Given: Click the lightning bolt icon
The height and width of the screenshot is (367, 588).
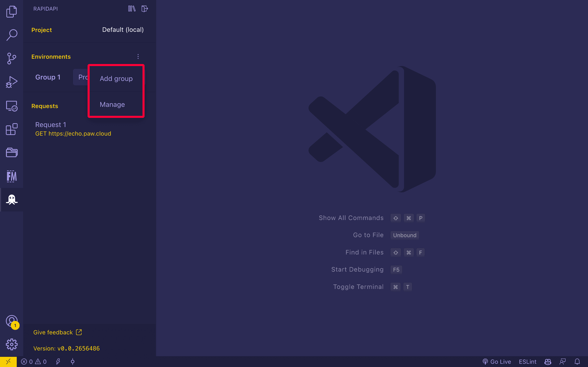Looking at the screenshot, I should 58,361.
